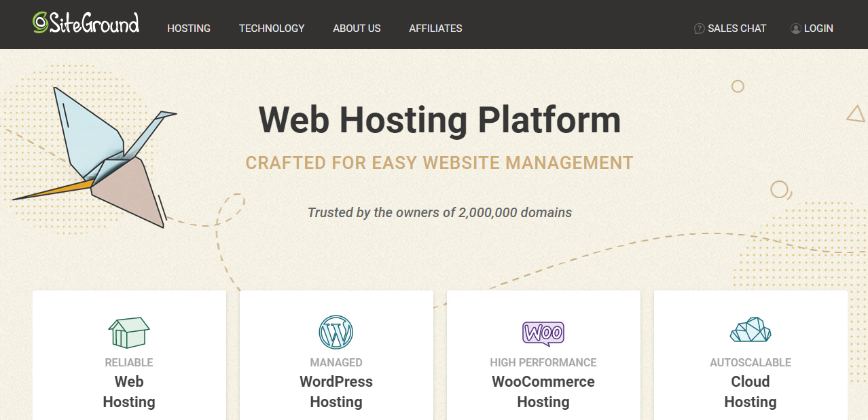This screenshot has width=868, height=420.
Task: Open the Sales Chat link text
Action: 737,28
